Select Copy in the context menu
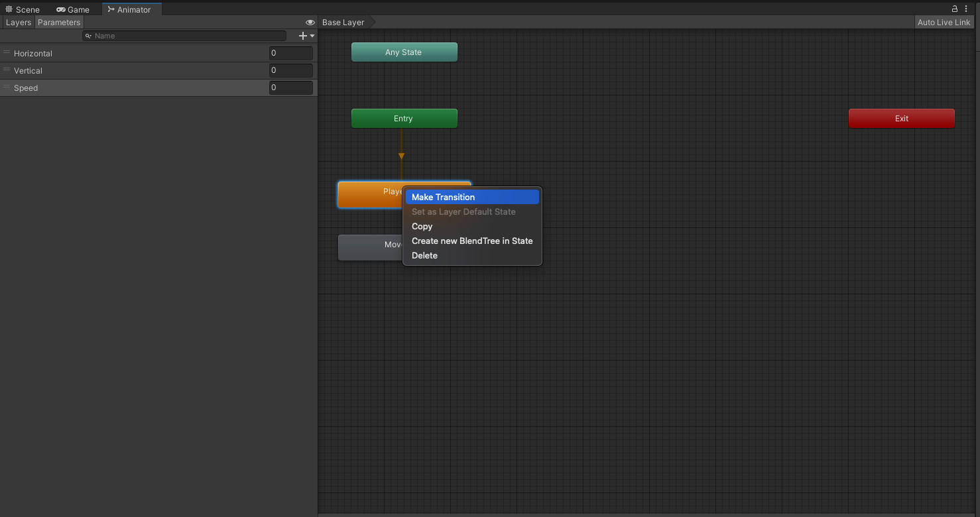Viewport: 980px width, 517px height. (x=422, y=226)
